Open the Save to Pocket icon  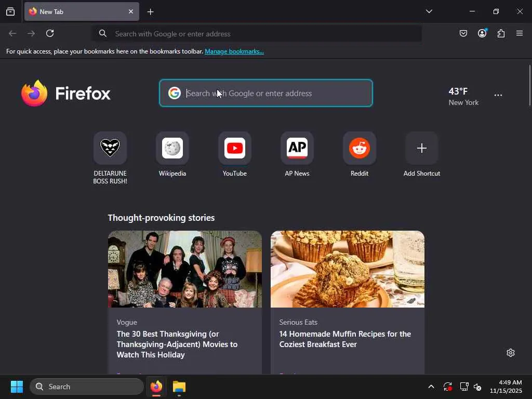coord(463,33)
